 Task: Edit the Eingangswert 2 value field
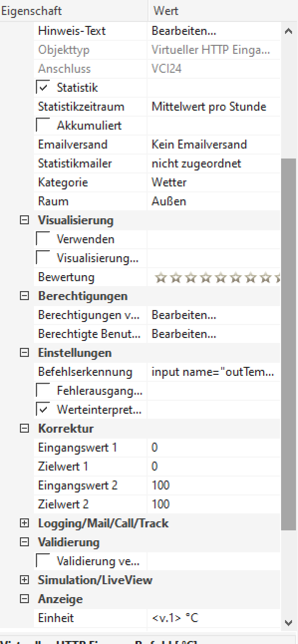point(214,485)
